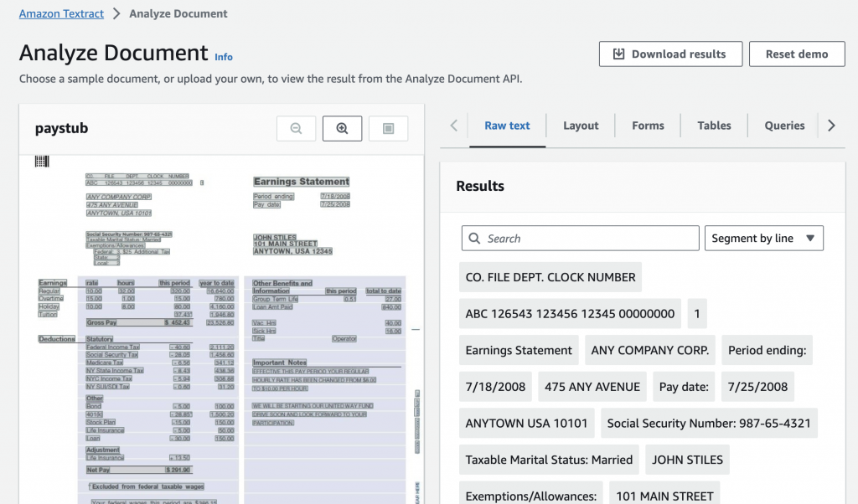Click the Deductions label in the paystub
Viewport: 858px width, 504px height.
tap(57, 339)
